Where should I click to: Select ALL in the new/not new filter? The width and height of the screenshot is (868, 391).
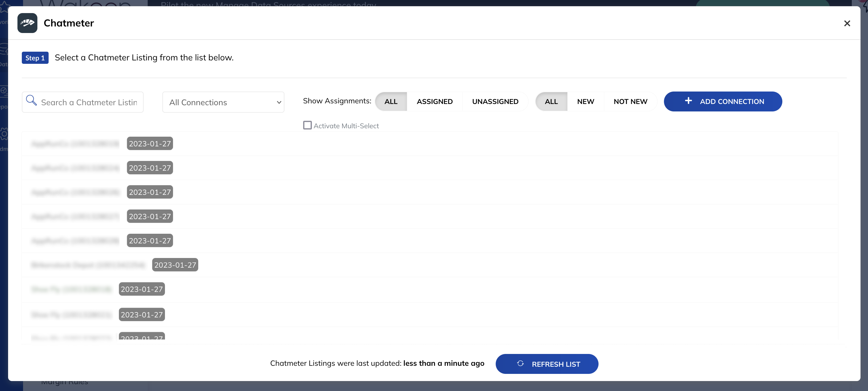(x=551, y=101)
